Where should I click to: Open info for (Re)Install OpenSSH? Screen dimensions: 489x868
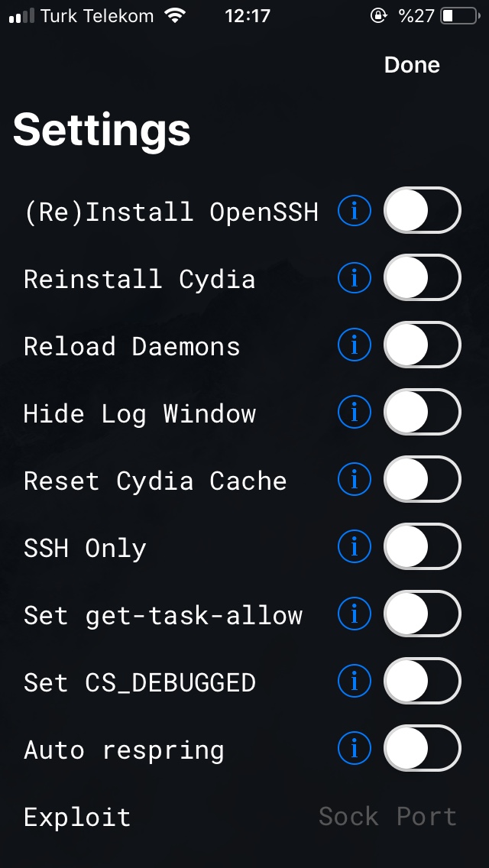tap(354, 210)
